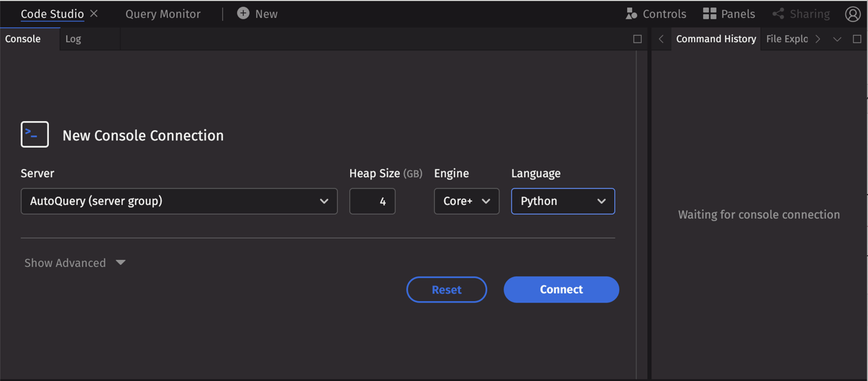Open the Controls menu
Image resolution: width=868 pixels, height=381 pixels.
tap(655, 14)
